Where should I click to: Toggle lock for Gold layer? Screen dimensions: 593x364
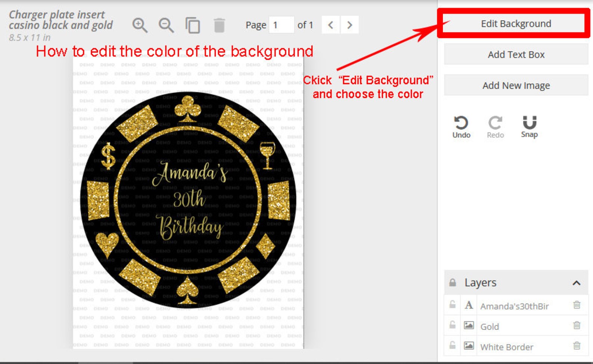tap(452, 325)
